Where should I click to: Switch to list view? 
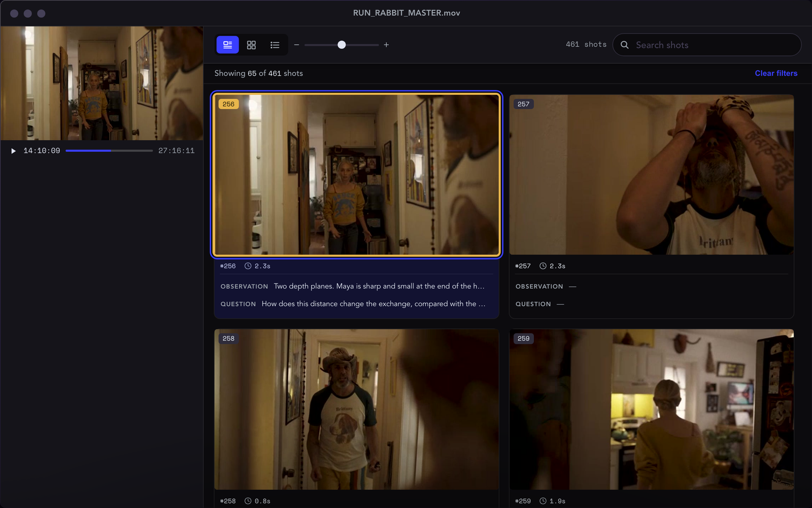point(275,45)
